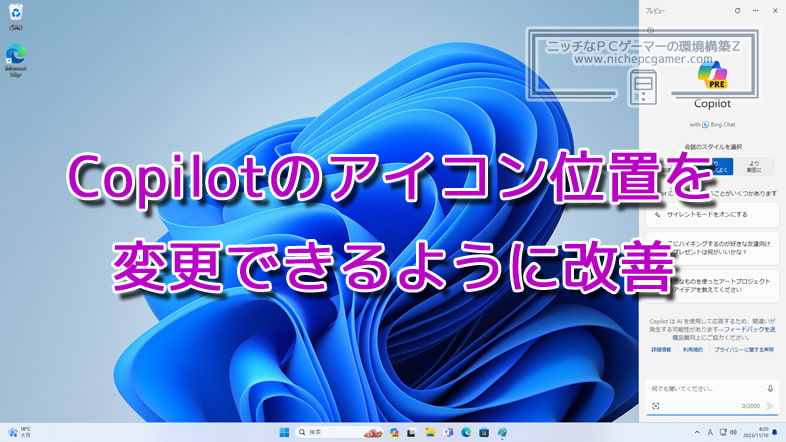786x442 pixels.
Task: Choose the 'サイレントモードをオンにする' suggestion
Action: [x=712, y=214]
